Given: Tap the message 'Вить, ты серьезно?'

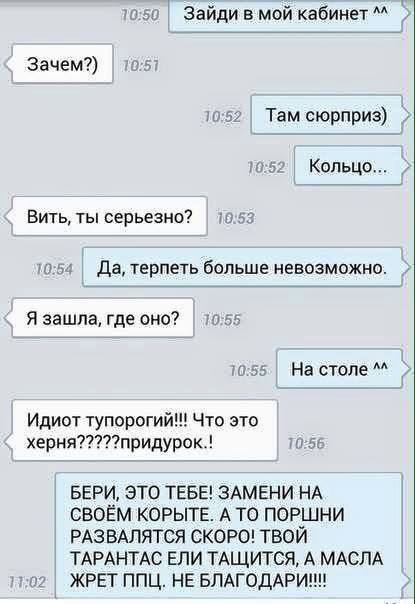Looking at the screenshot, I should pyautogui.click(x=107, y=216).
